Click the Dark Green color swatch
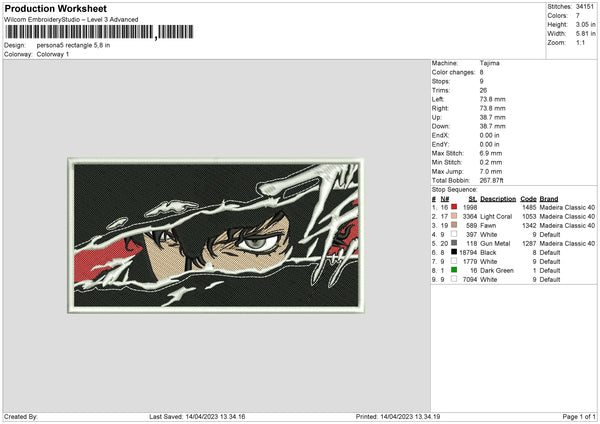The height and width of the screenshot is (424, 600). pyautogui.click(x=454, y=270)
